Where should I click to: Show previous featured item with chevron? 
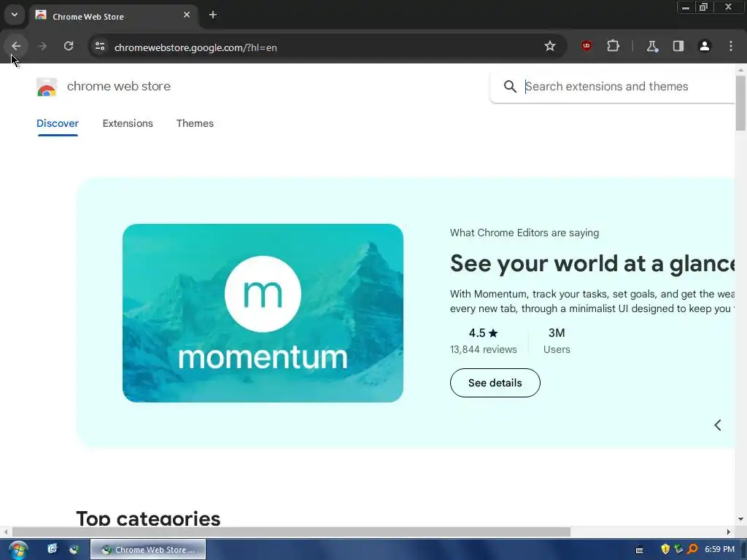718,425
